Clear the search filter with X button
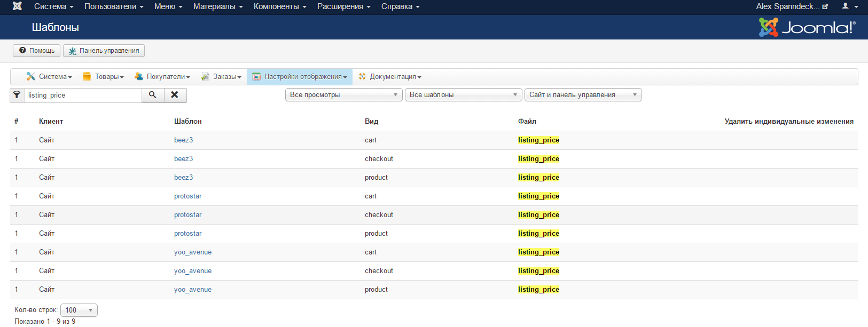 (175, 95)
